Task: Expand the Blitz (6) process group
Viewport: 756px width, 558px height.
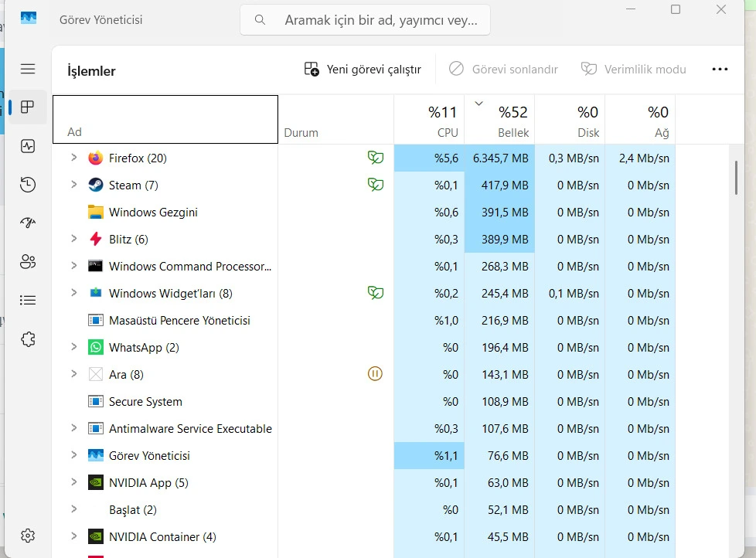Action: click(73, 238)
